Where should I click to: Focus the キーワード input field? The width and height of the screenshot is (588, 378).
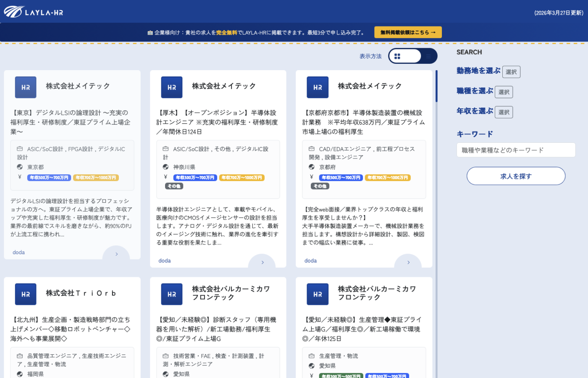pos(516,150)
